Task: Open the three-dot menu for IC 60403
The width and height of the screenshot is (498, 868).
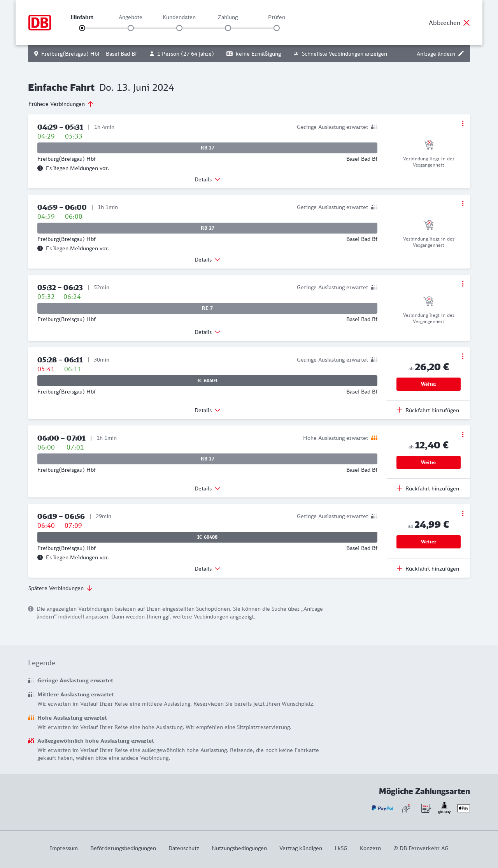Action: [x=463, y=356]
